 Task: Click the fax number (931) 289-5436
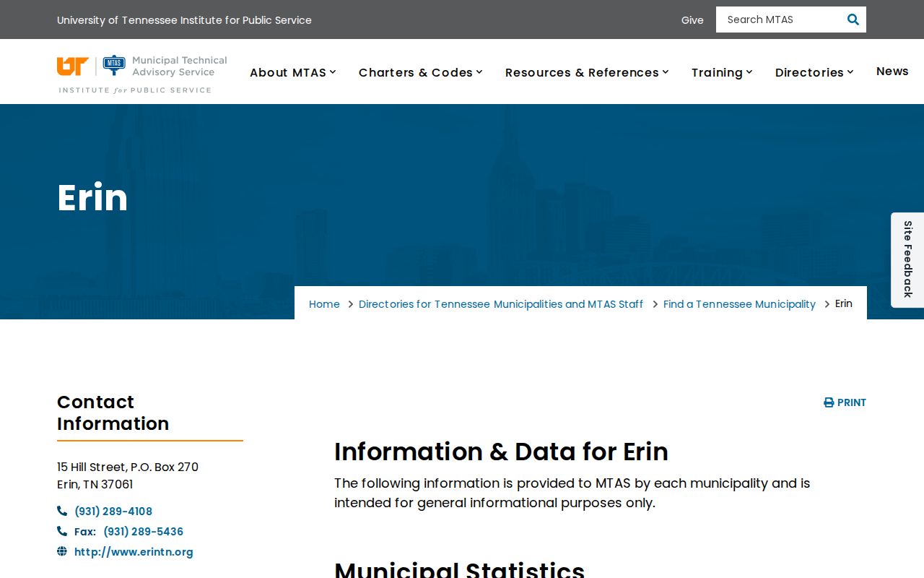pyautogui.click(x=143, y=532)
